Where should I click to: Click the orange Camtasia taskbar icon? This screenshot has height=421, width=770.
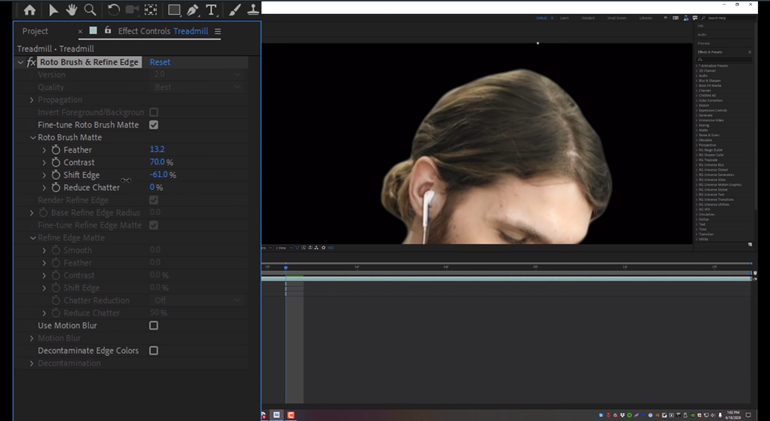tap(291, 415)
